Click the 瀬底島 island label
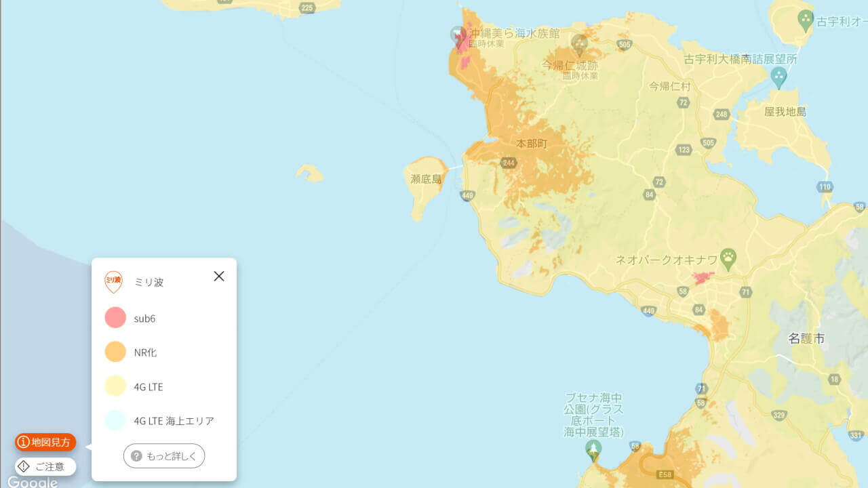868x488 pixels. [x=427, y=179]
